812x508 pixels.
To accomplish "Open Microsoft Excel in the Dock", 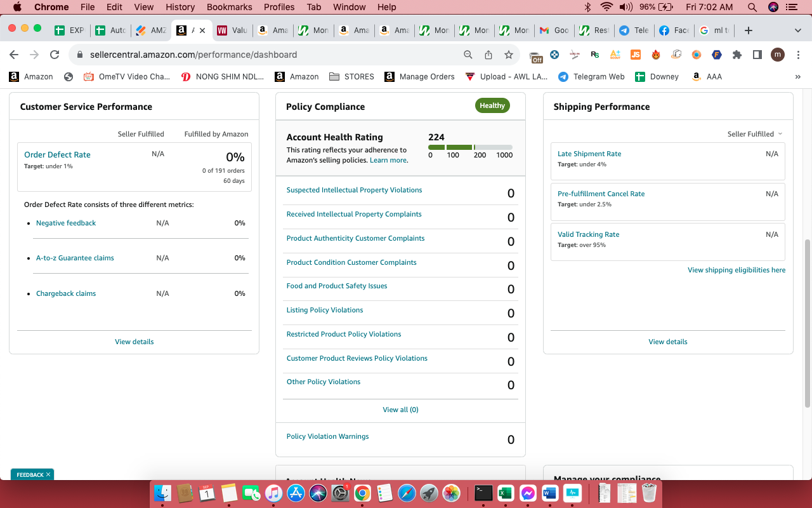I will click(506, 493).
